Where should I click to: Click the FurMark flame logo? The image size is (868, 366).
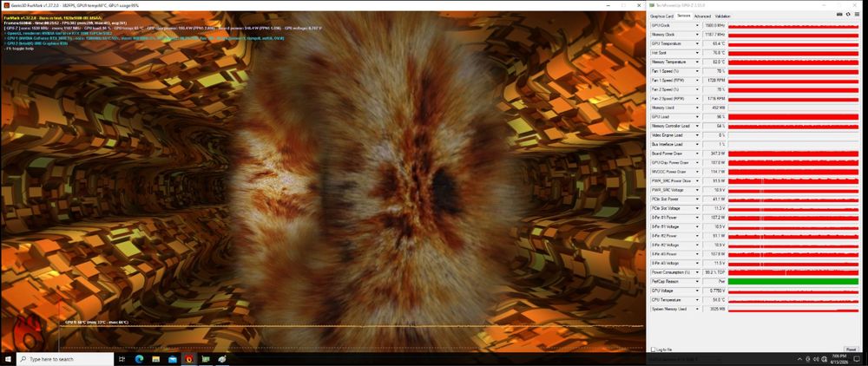pos(29,334)
